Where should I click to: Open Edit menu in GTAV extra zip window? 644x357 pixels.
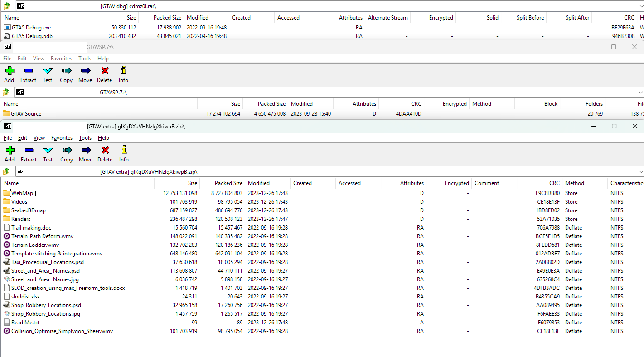(x=23, y=138)
